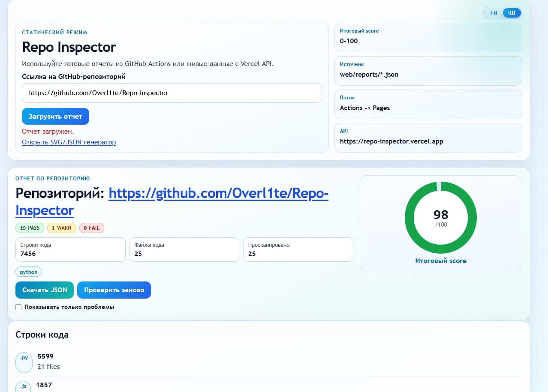Screen dimensions: 548x392
Task: Enable the 'Показывать только проблемы' checkbox
Action: (18, 307)
